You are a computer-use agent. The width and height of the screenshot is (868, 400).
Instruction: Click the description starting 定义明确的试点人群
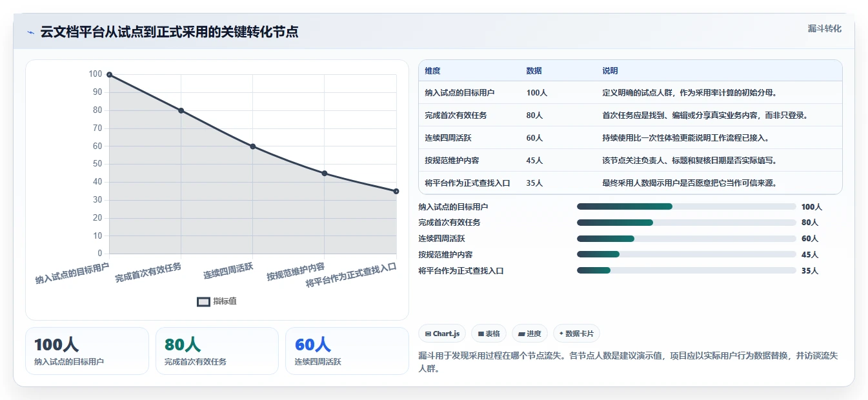tap(690, 93)
